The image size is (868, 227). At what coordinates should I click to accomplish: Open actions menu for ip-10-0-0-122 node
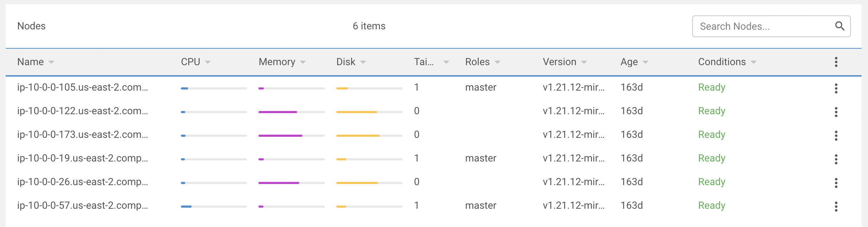(836, 112)
